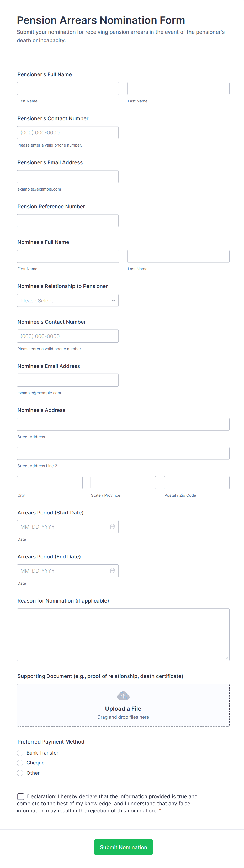Click Nominee's Street Address Line 2 field
Image resolution: width=244 pixels, height=868 pixels.
click(x=123, y=453)
